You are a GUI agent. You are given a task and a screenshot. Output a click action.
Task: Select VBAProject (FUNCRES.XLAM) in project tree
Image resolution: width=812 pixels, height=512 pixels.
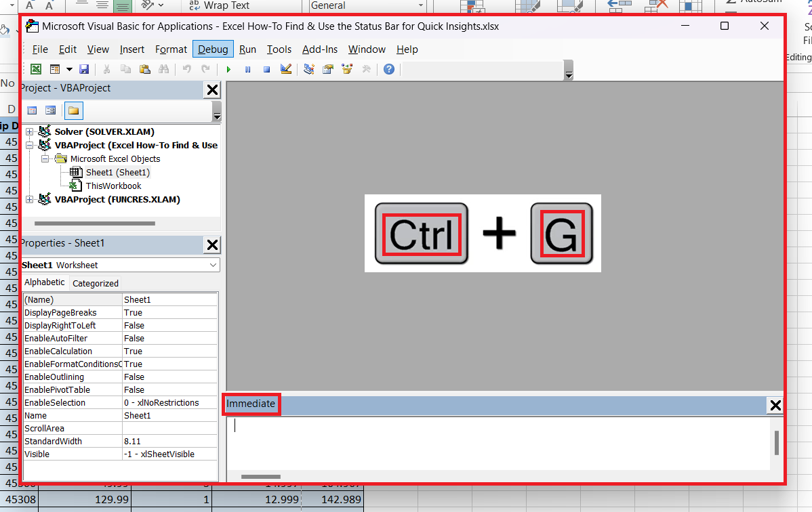pos(117,199)
